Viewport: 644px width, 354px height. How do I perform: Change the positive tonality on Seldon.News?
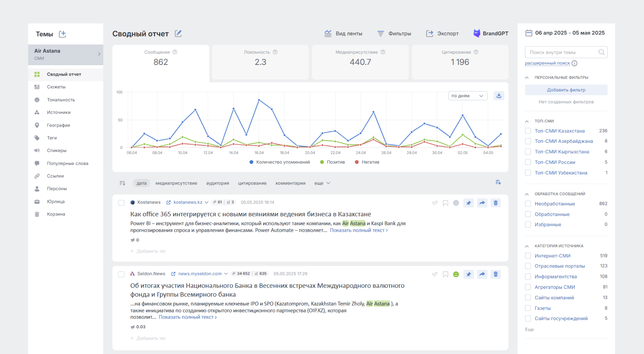pos(456,274)
